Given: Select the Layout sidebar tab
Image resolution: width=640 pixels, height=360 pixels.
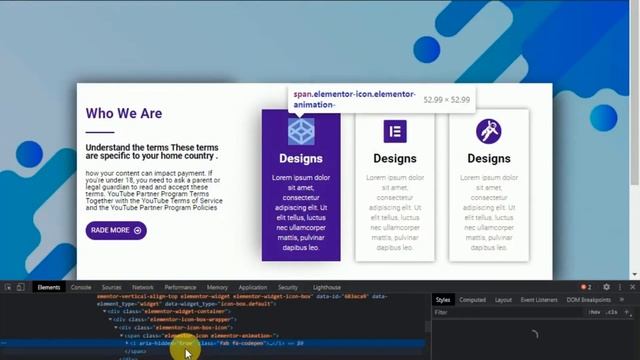Looking at the screenshot, I should pyautogui.click(x=503, y=300).
